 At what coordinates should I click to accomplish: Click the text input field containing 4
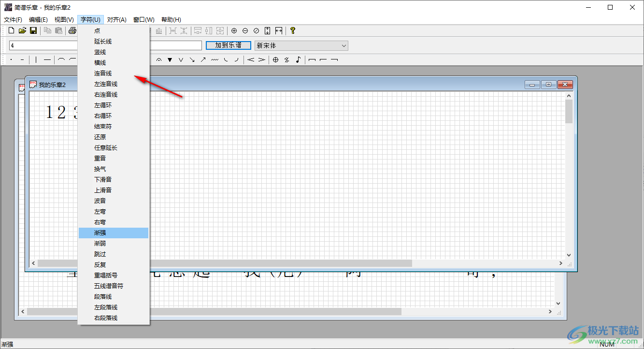point(43,45)
